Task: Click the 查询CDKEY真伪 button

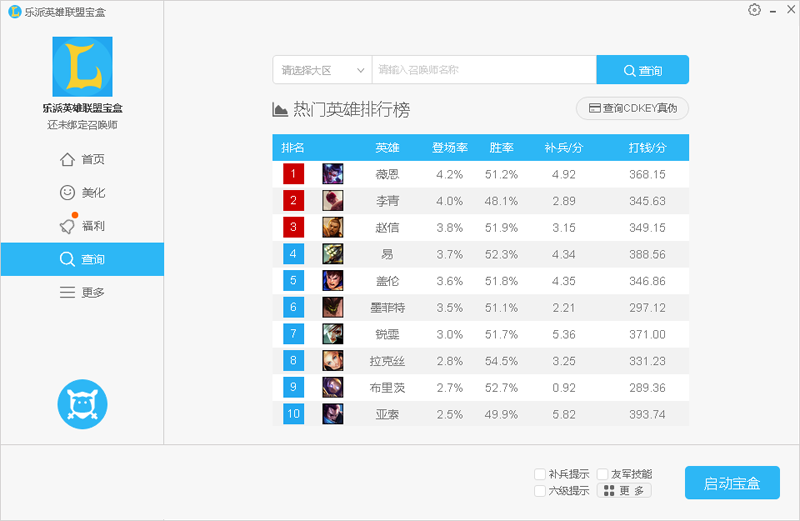Action: point(632,108)
